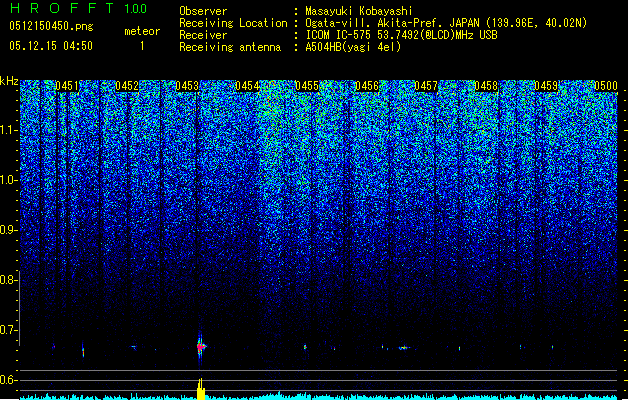
Task: Click the Receiving Location label
Action: tap(233, 23)
